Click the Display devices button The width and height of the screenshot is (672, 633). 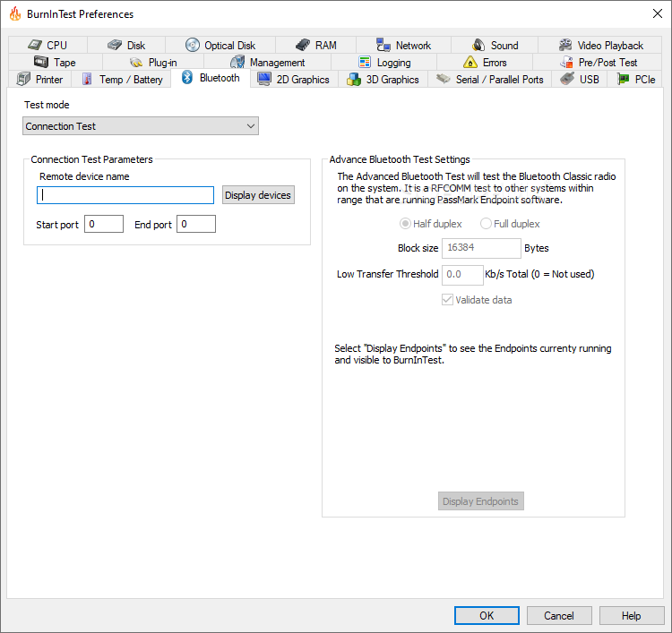pyautogui.click(x=258, y=195)
